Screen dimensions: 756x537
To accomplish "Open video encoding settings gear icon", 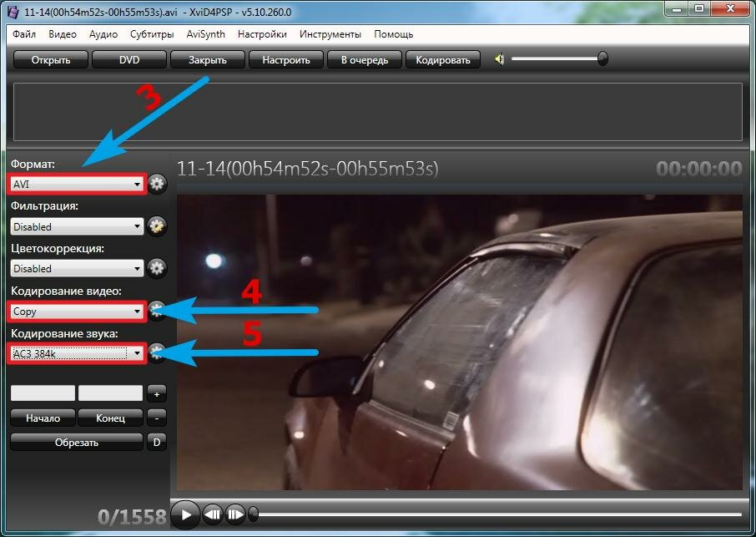I will point(157,311).
